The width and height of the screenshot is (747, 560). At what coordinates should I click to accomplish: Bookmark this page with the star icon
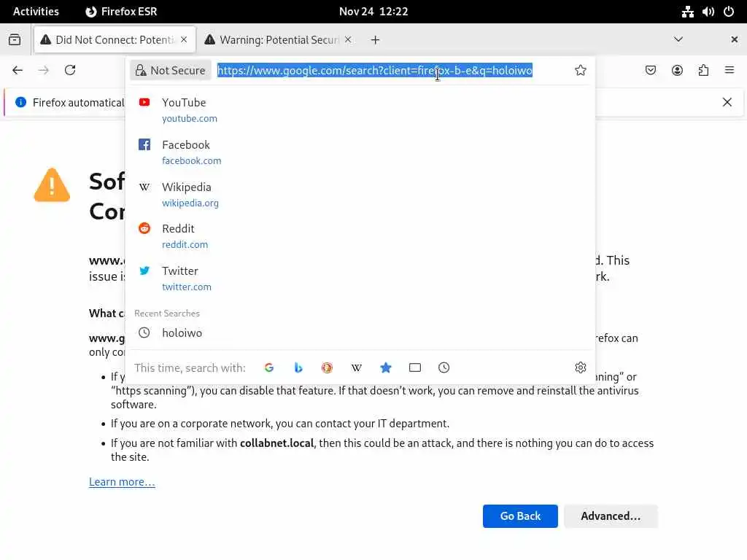coord(580,71)
